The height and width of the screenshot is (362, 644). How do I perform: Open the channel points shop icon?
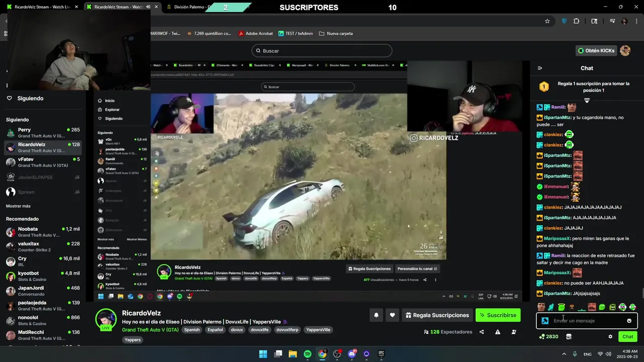pos(569,337)
